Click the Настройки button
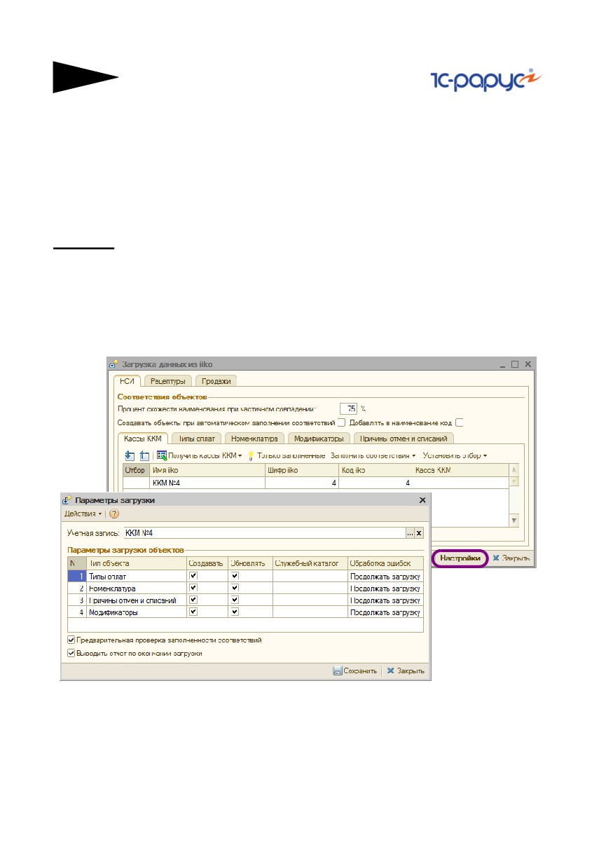Viewport: 613px width, 868px height. pos(460,558)
